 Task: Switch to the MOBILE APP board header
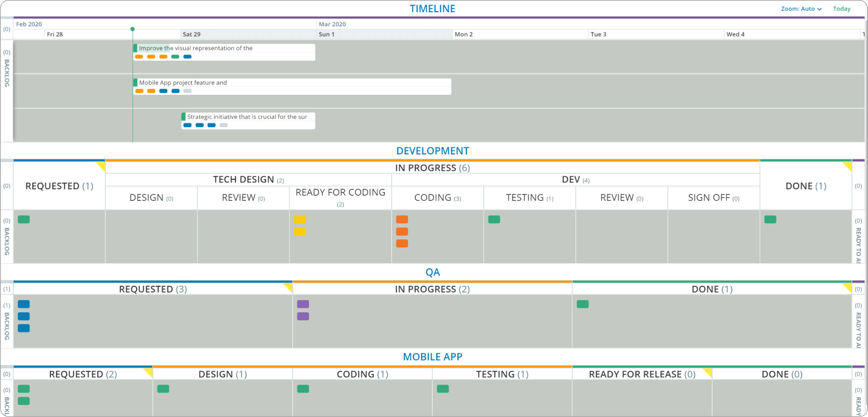click(432, 356)
